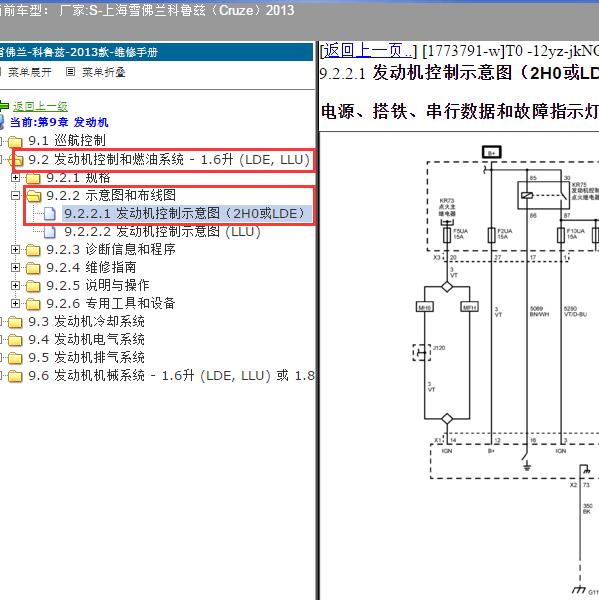Expand the 9.2.6 专用工具和设备 node
Viewport: 599px width, 600px height.
pyautogui.click(x=15, y=303)
